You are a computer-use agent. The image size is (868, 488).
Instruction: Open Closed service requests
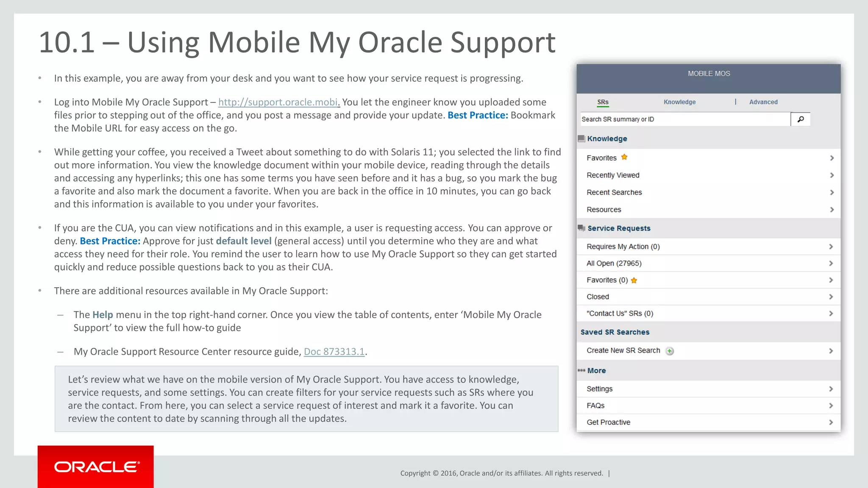pos(709,297)
